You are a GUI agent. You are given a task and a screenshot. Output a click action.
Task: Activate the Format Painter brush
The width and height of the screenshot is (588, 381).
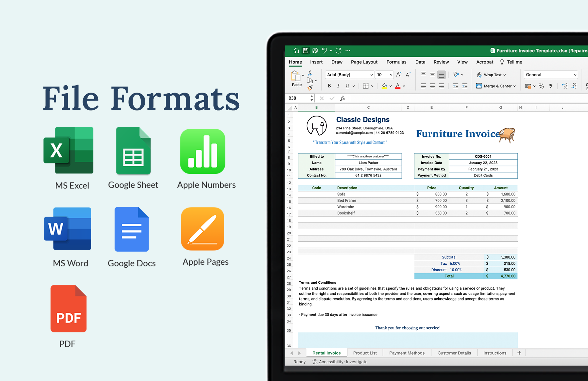[x=310, y=88]
